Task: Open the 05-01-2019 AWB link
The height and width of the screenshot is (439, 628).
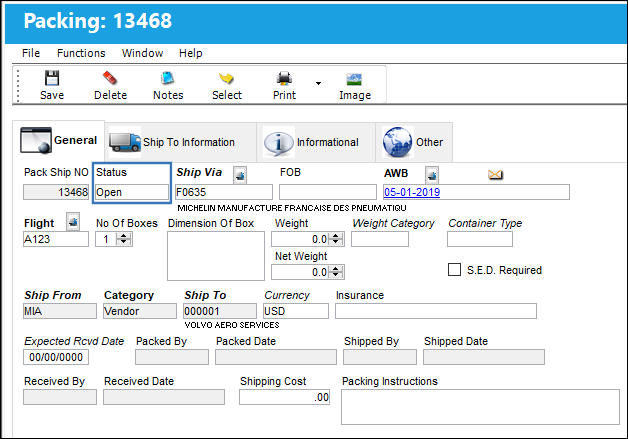Action: tap(412, 192)
